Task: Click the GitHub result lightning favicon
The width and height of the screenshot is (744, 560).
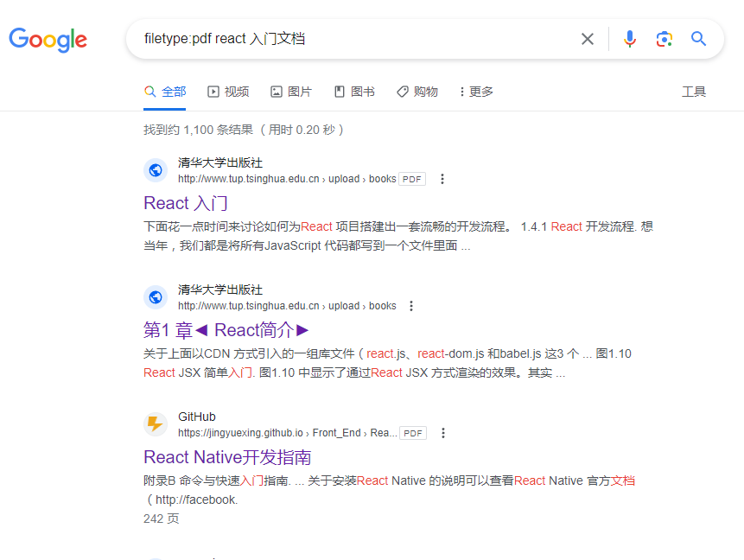Action: [x=156, y=423]
